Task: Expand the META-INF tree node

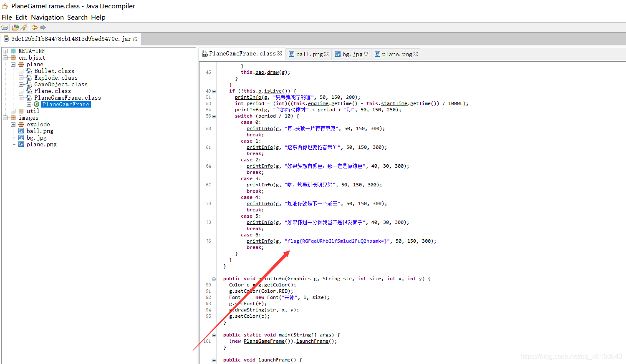Action: point(5,51)
